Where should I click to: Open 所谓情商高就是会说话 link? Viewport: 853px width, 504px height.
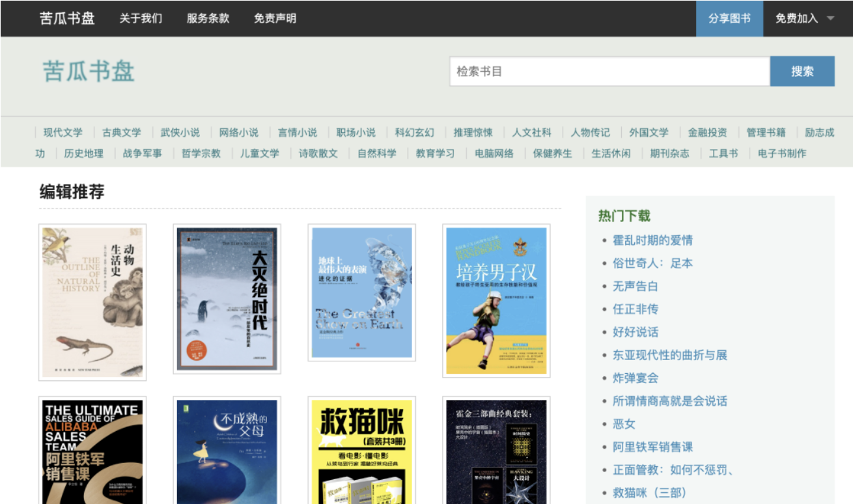[670, 400]
